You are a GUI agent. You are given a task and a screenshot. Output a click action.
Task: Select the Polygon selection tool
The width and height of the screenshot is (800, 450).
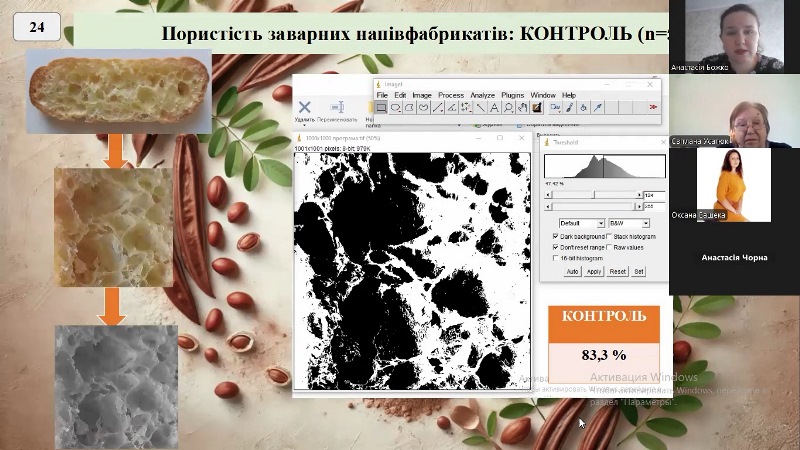pos(410,107)
